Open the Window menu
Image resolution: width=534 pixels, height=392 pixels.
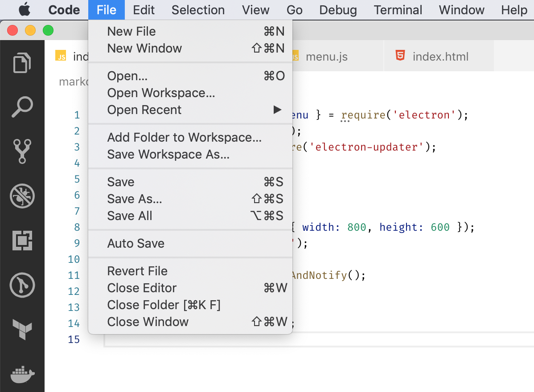461,10
